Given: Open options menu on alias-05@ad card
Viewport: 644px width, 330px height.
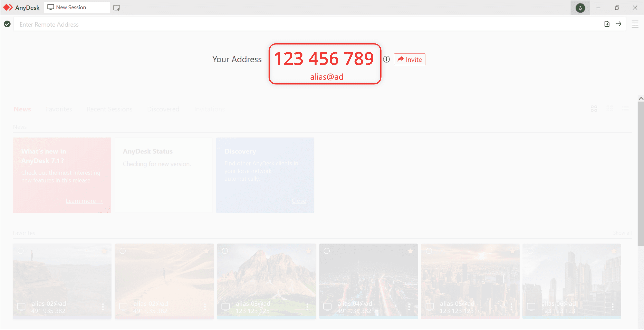Looking at the screenshot, I should coord(511,307).
